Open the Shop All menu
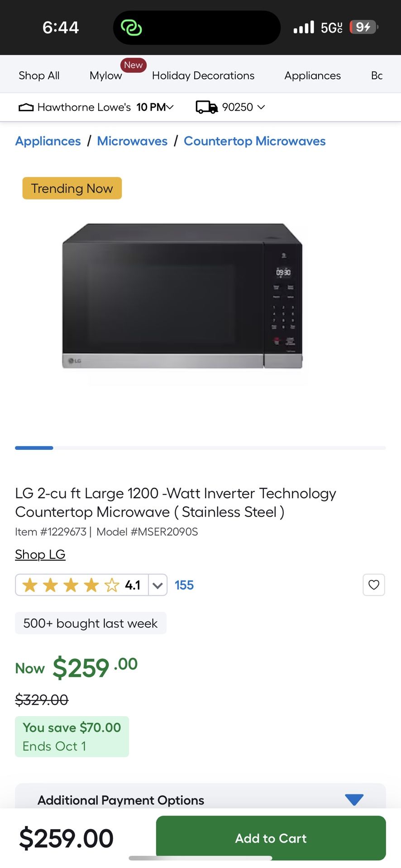This screenshot has width=401, height=868. (39, 75)
